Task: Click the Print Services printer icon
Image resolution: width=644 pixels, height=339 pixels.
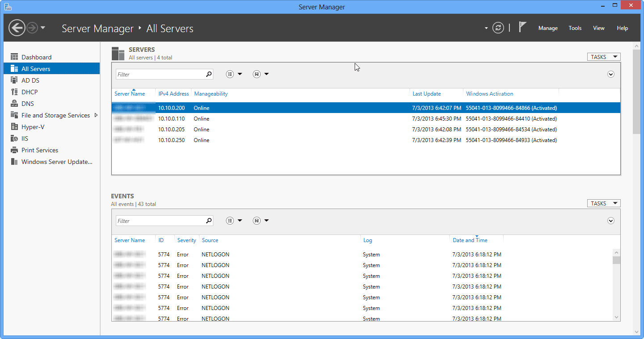Action: (x=14, y=150)
